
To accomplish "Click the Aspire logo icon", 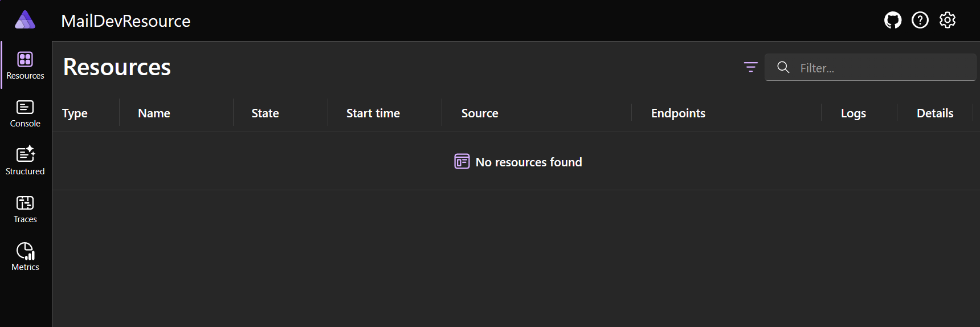I will point(25,20).
